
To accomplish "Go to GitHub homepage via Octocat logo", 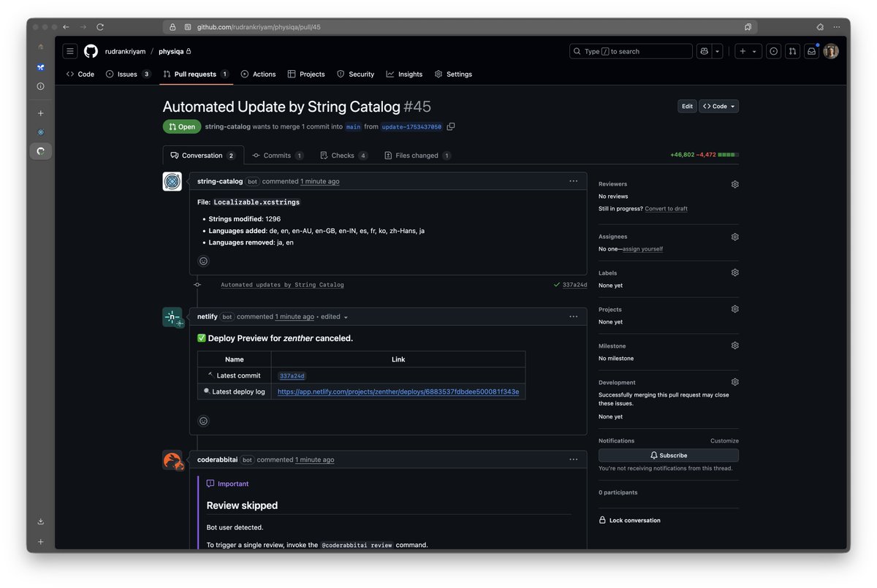I will pyautogui.click(x=91, y=51).
